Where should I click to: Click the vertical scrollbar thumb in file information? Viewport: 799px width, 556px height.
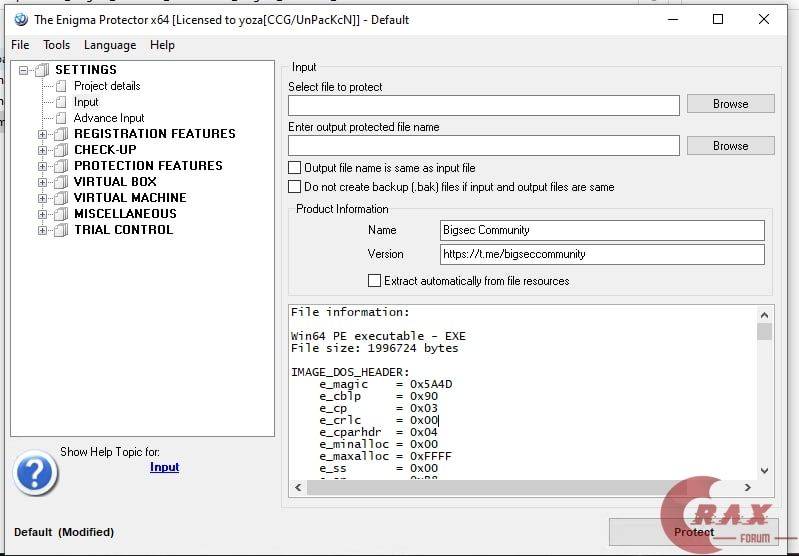click(764, 332)
